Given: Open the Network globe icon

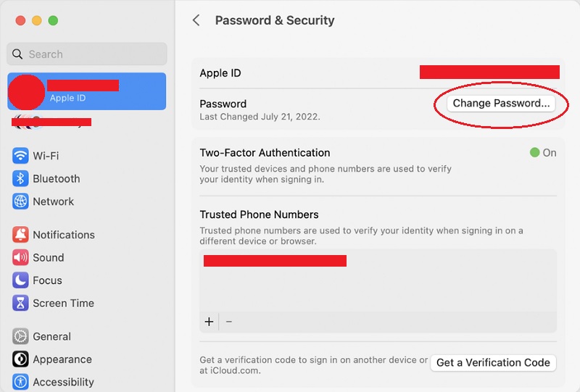Looking at the screenshot, I should tap(20, 201).
